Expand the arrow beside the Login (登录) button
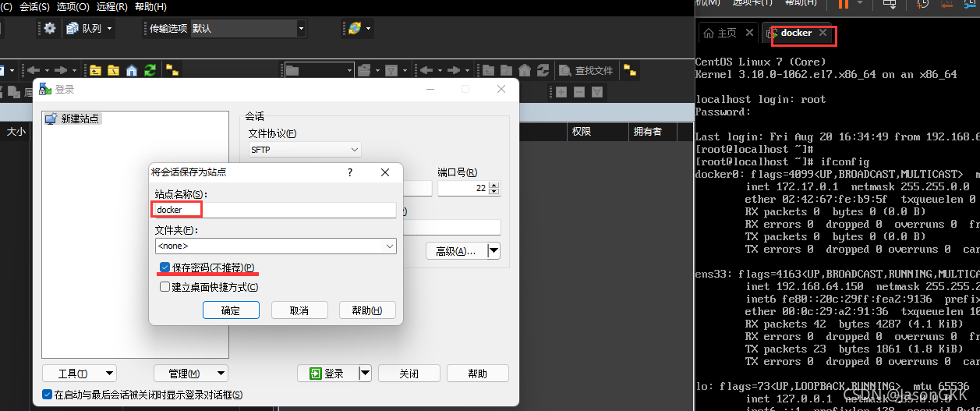This screenshot has width=980, height=411. (365, 374)
